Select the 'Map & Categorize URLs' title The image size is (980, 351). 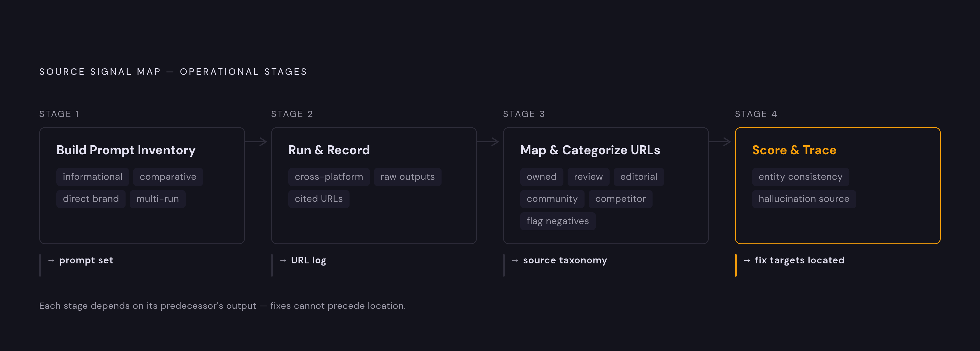tap(590, 150)
